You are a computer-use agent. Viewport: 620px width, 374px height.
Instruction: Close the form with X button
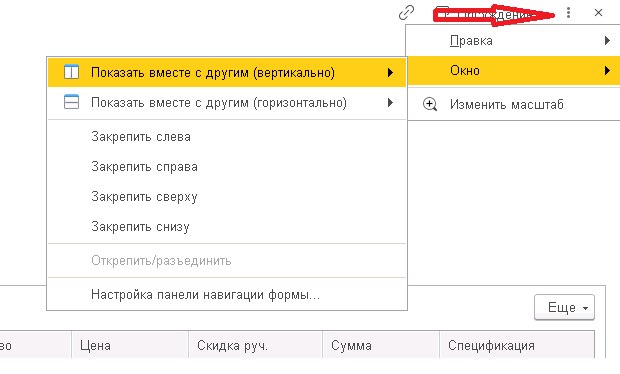[598, 13]
